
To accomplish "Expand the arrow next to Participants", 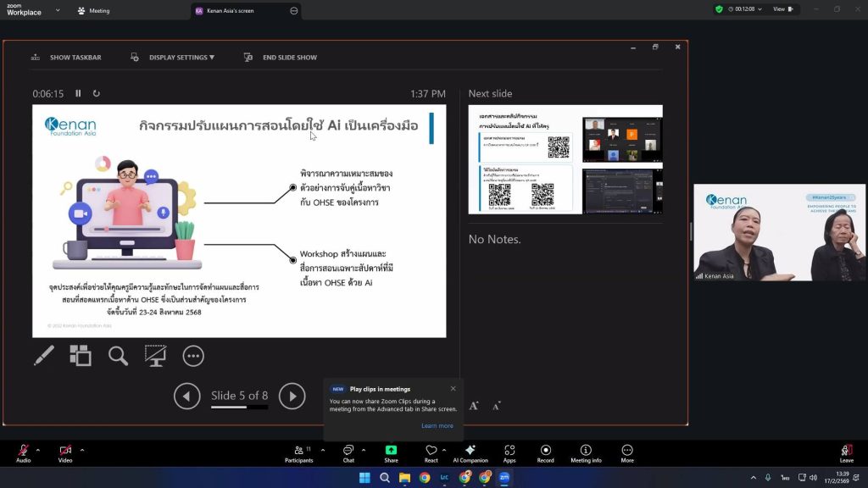I will (322, 450).
